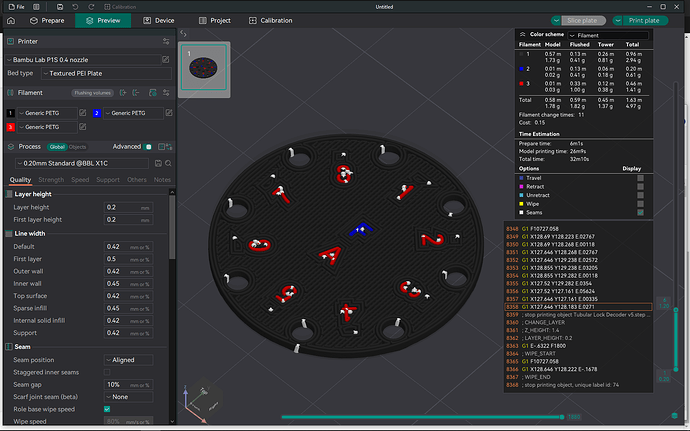Click the add filament icon

pos(123,93)
